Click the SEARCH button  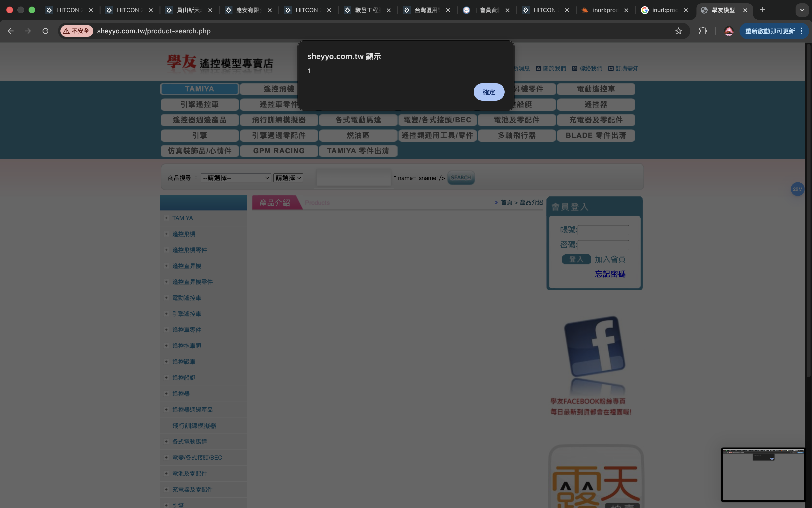(x=461, y=177)
